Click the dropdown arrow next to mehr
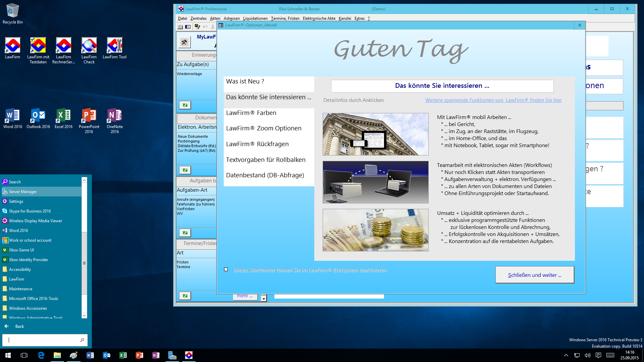 point(264,298)
